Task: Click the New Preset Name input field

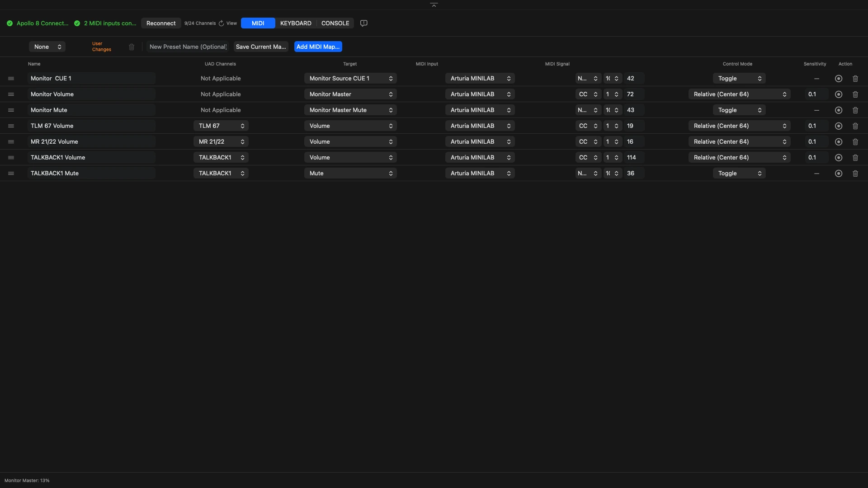Action: point(188,47)
